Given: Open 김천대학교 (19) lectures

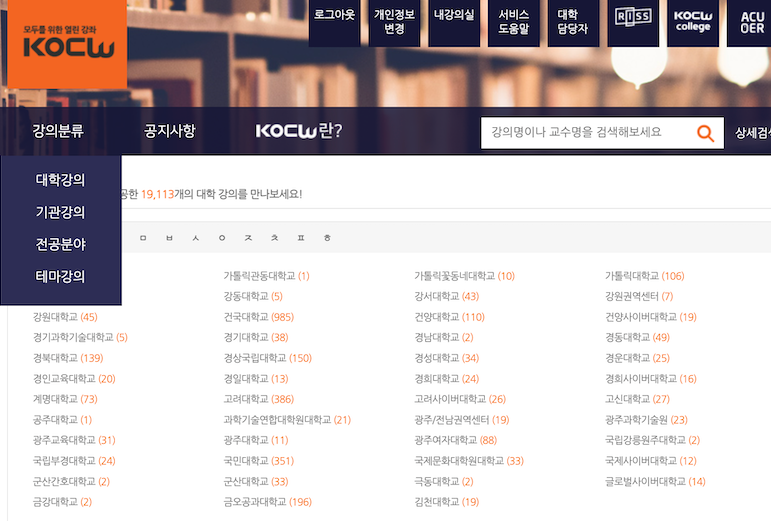Looking at the screenshot, I should (x=446, y=502).
